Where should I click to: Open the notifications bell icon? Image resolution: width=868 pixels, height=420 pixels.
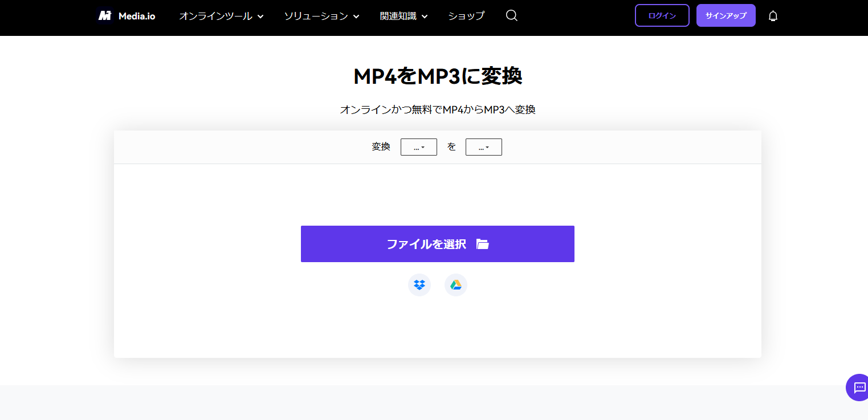[x=773, y=16]
